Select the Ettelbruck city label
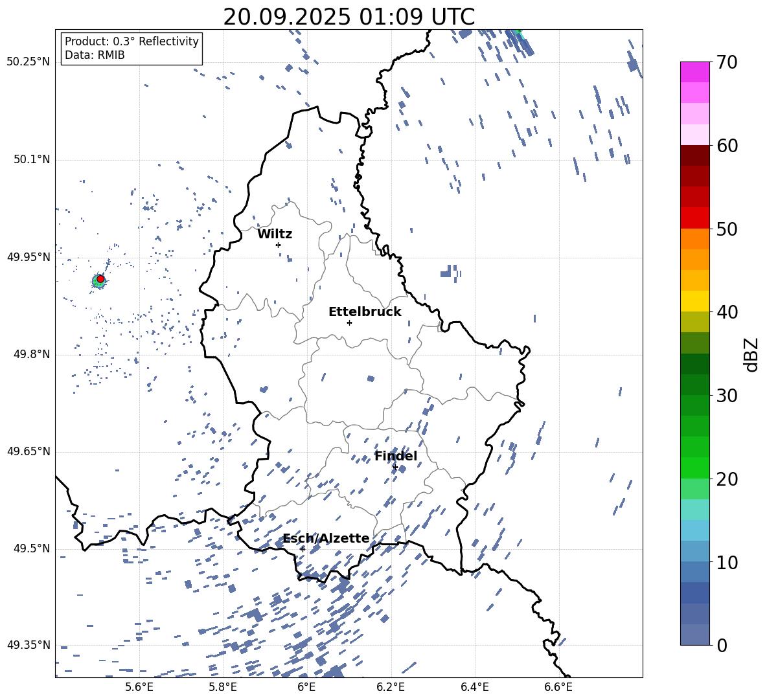Image resolution: width=767 pixels, height=700 pixels. click(365, 312)
